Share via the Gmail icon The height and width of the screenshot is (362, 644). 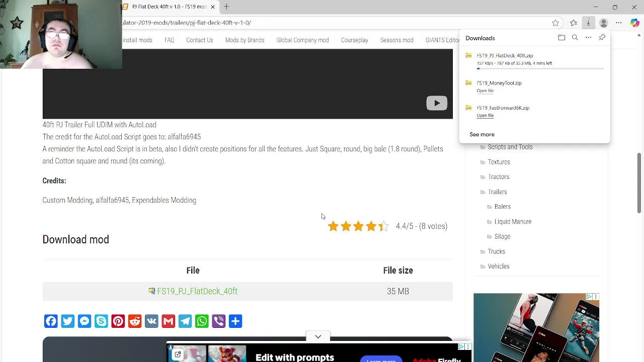coord(168,321)
